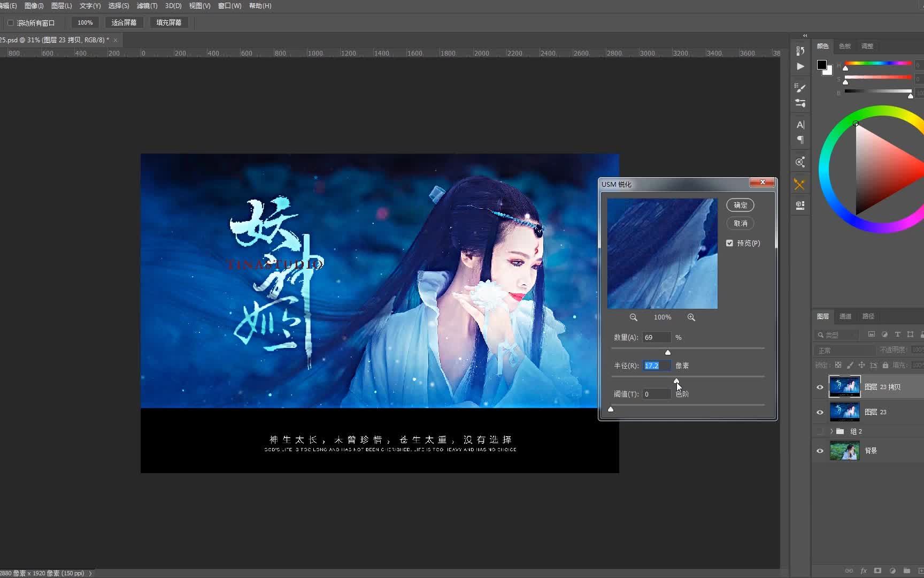Add a layer mask
The width and height of the screenshot is (924, 578).
[x=877, y=571]
